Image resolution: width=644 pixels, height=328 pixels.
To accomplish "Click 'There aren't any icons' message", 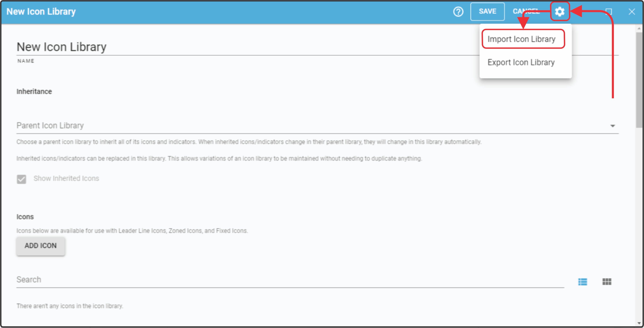I will coord(70,306).
